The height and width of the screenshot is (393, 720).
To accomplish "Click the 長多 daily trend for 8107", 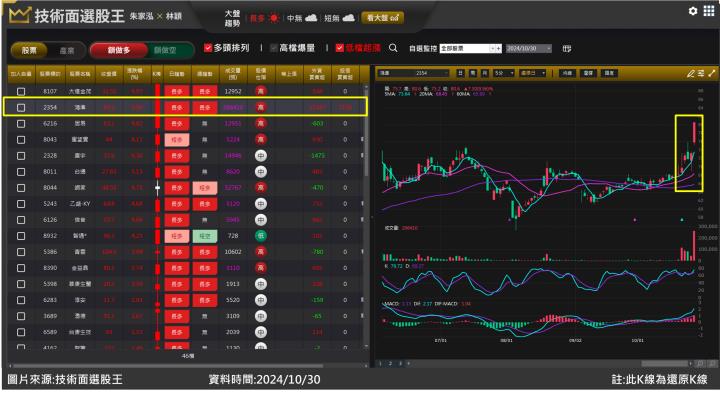I will [177, 91].
